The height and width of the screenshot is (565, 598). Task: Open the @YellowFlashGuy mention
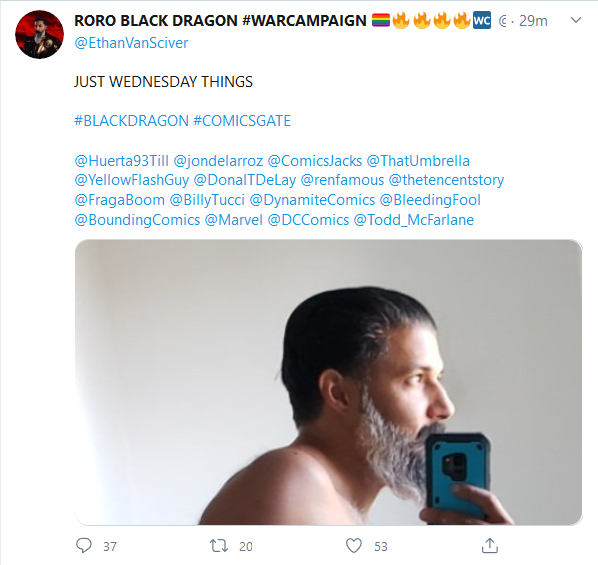click(132, 180)
